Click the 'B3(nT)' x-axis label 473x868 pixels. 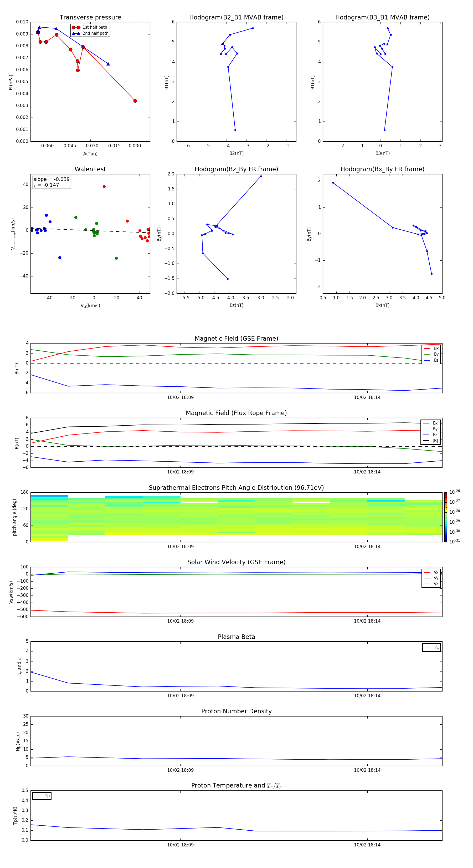[382, 153]
